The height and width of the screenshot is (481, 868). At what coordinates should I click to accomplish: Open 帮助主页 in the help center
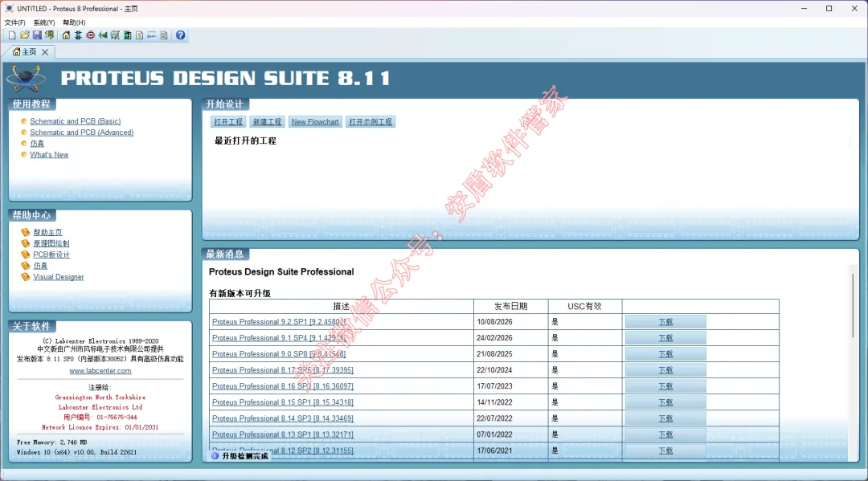tap(47, 232)
